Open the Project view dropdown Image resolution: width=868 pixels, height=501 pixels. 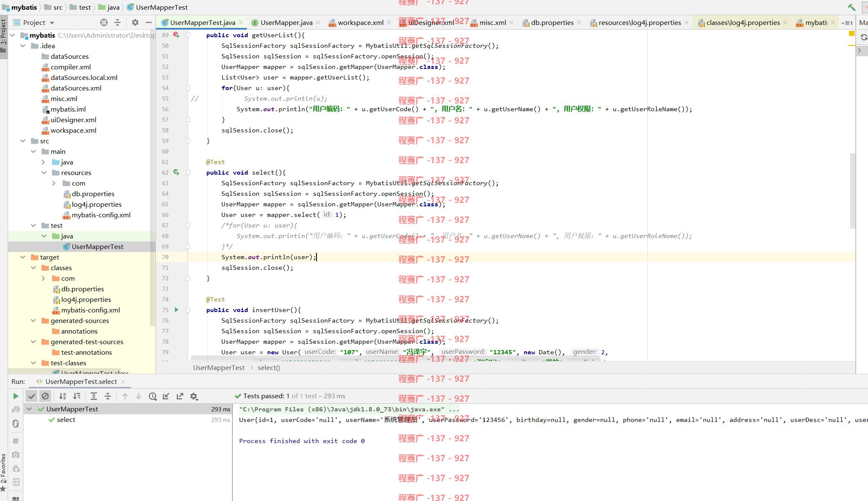pos(52,23)
